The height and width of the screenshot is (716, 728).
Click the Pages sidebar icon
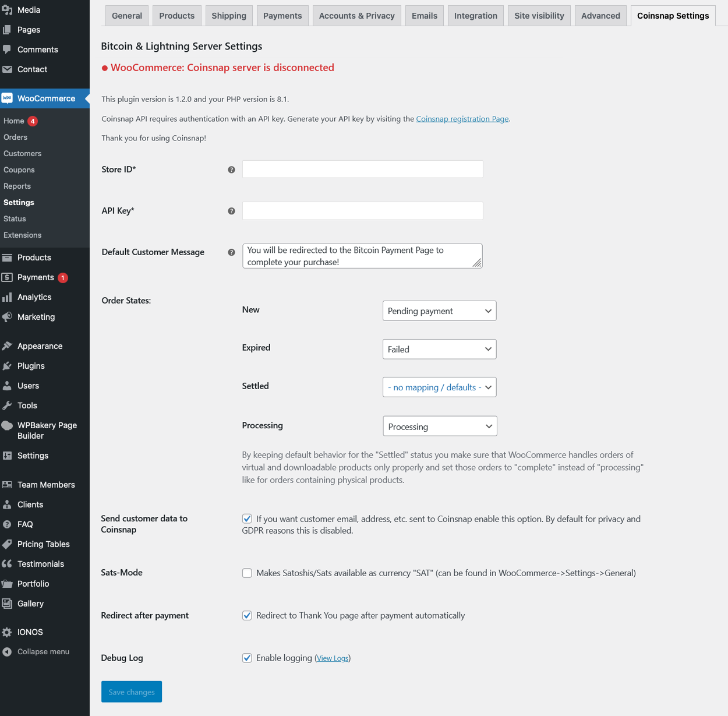(7, 30)
